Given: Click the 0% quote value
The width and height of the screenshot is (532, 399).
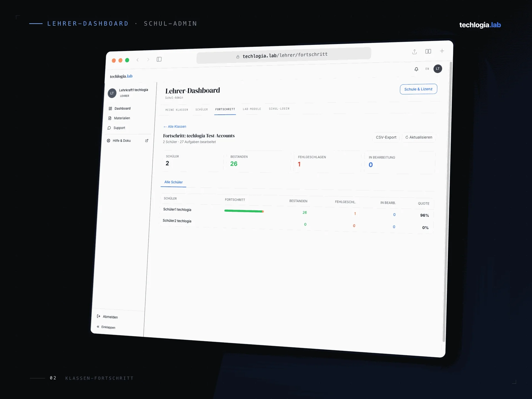Looking at the screenshot, I should click(425, 227).
